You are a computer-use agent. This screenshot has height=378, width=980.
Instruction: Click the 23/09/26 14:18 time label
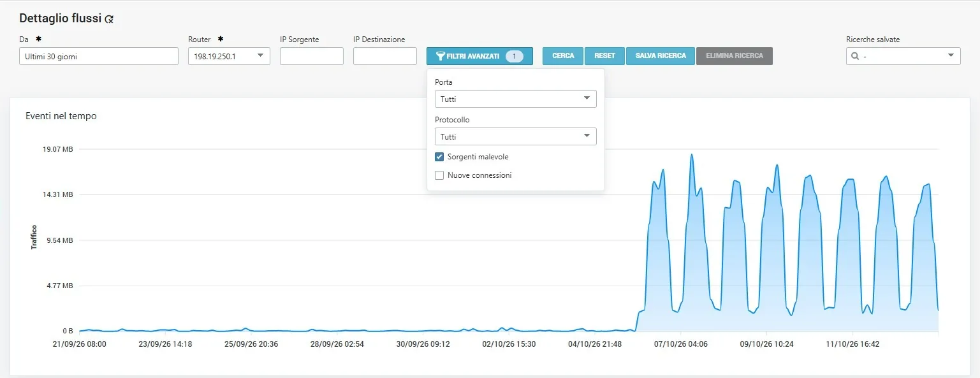165,344
